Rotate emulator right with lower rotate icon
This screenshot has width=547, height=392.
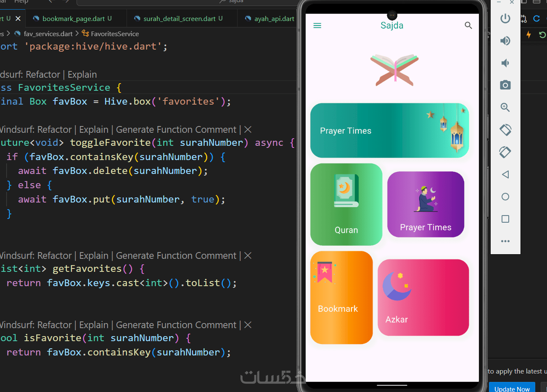(505, 152)
